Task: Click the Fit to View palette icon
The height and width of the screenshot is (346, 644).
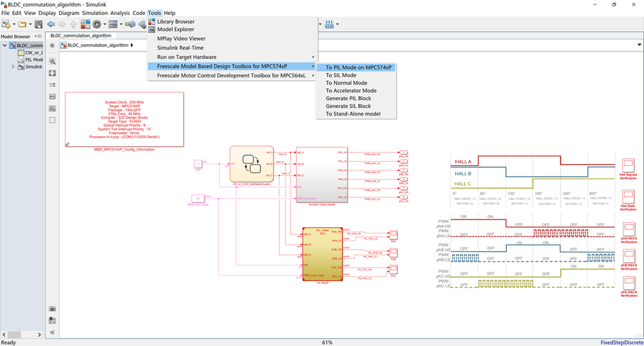Action: (52, 73)
